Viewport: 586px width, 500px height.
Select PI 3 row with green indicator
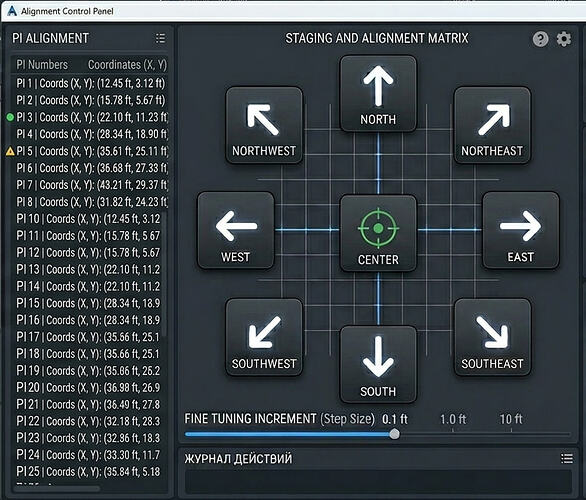pyautogui.click(x=87, y=117)
